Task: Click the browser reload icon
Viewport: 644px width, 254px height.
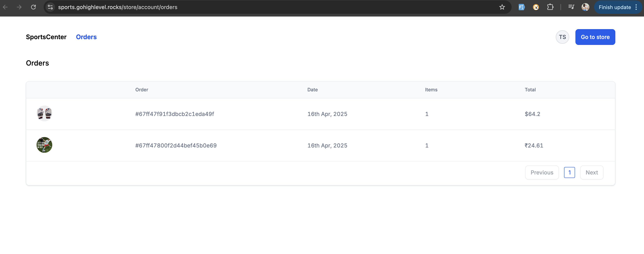Action: (x=33, y=7)
